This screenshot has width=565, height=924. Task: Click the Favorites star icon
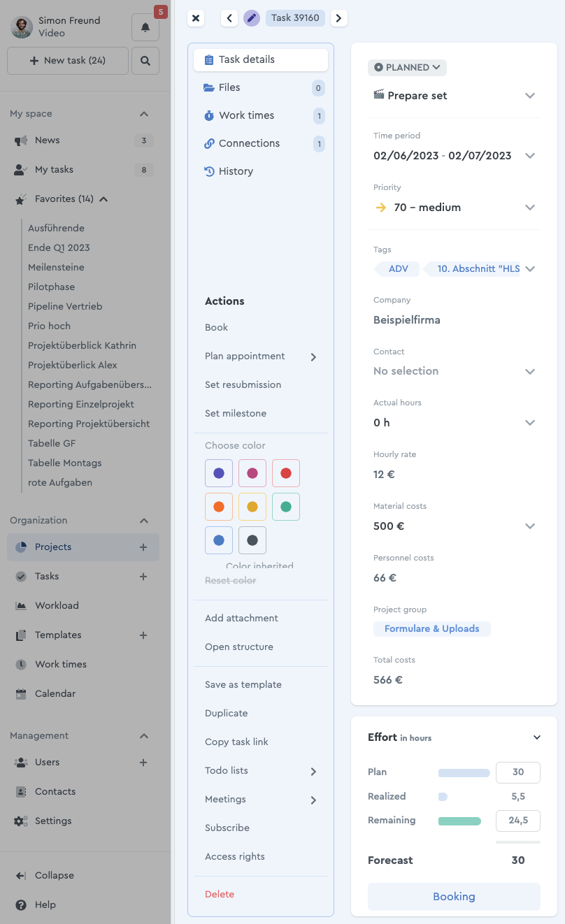21,199
